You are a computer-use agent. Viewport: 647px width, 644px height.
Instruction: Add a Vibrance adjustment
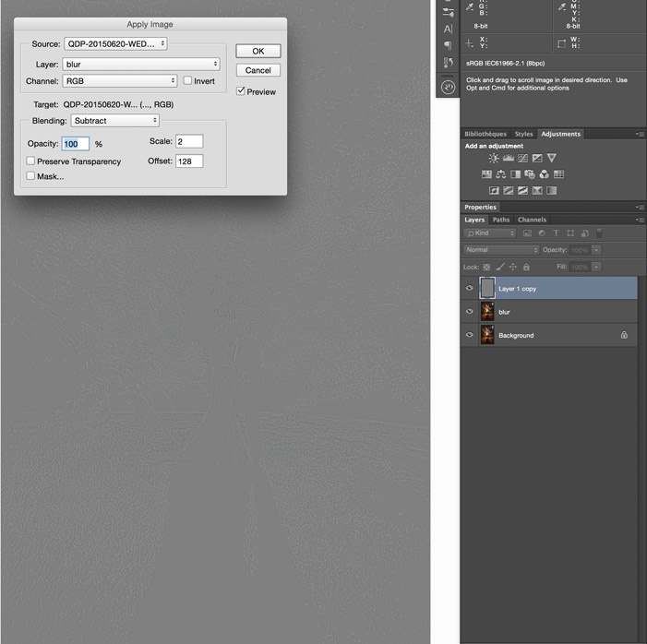coord(551,159)
